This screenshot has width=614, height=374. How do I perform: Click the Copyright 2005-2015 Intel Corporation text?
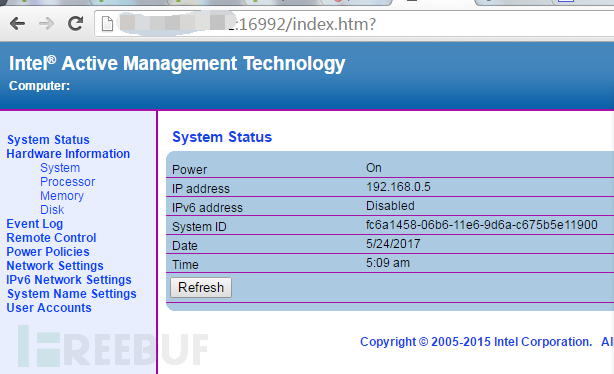[x=476, y=342]
